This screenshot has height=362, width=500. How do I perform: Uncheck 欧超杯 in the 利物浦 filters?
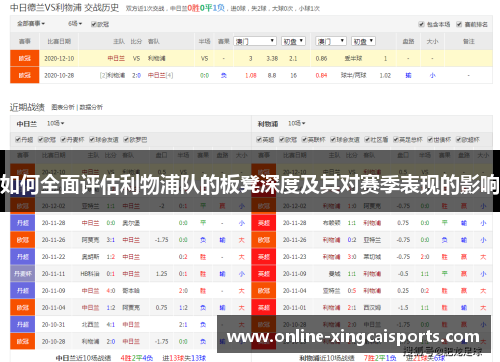click(459, 139)
